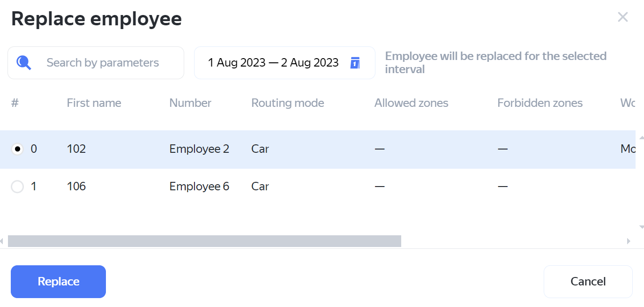Click the Cancel button

[588, 282]
